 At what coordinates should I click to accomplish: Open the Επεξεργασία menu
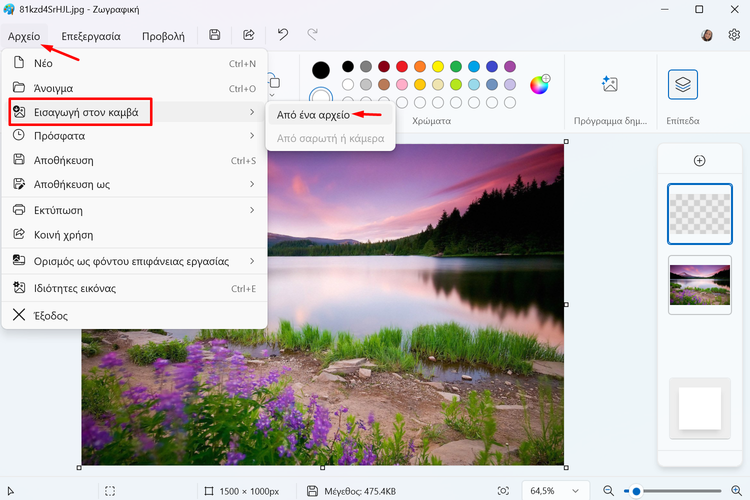click(91, 36)
